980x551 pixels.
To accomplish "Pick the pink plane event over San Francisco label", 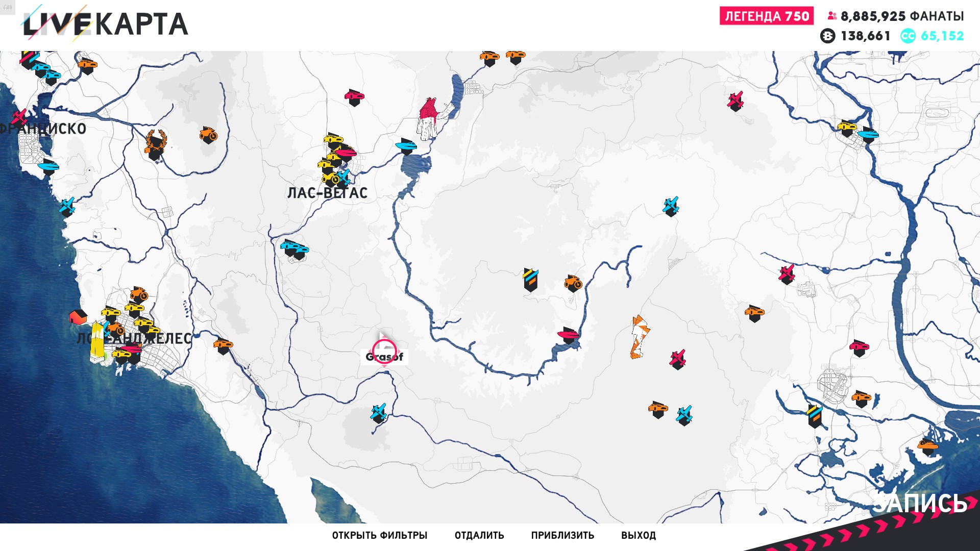I will click(x=19, y=118).
